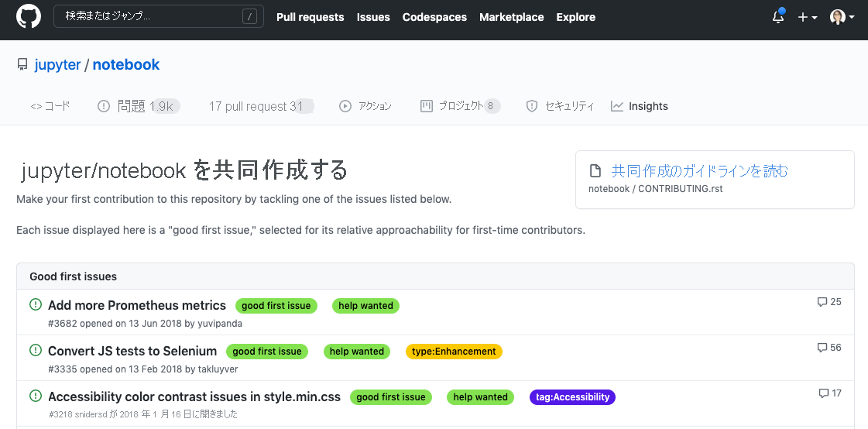
Task: Switch to the コード tab
Action: [x=50, y=106]
